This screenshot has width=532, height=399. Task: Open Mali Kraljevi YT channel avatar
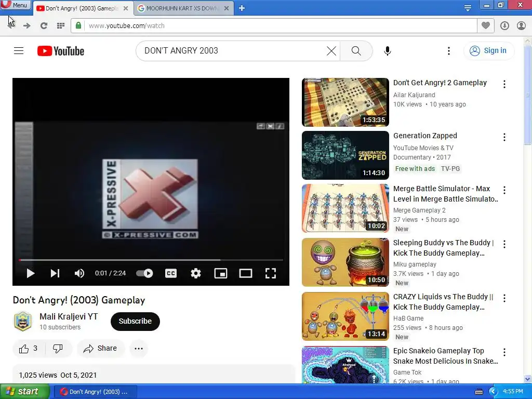[23, 321]
